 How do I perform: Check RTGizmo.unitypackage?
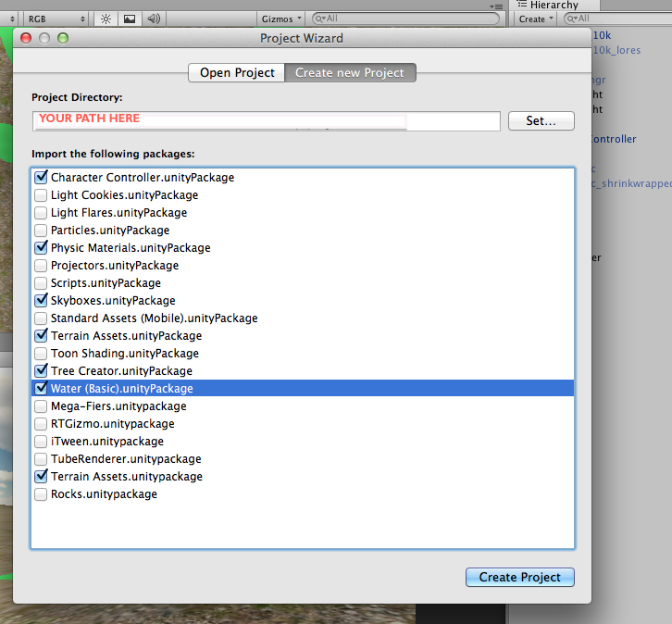click(x=41, y=423)
